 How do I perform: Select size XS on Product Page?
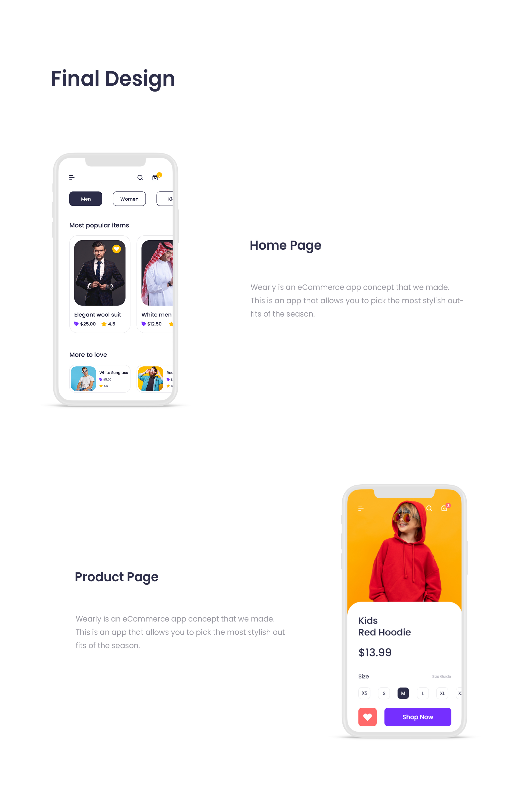[364, 693]
